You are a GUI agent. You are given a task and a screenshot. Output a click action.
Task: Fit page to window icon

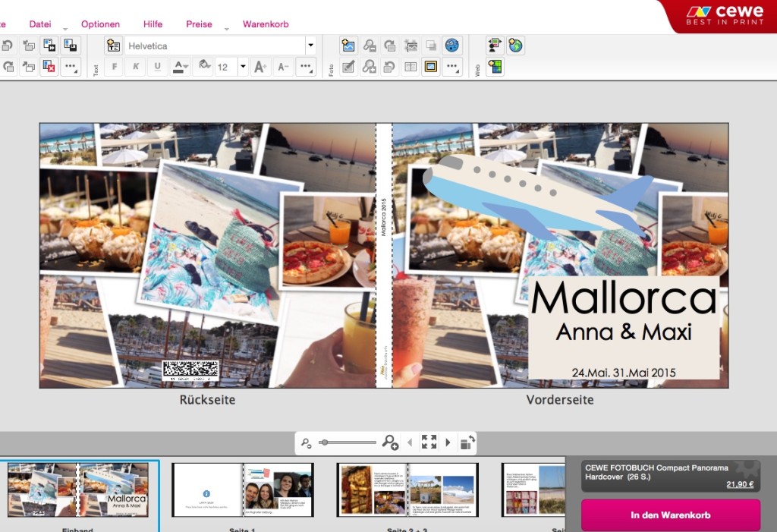tap(429, 442)
